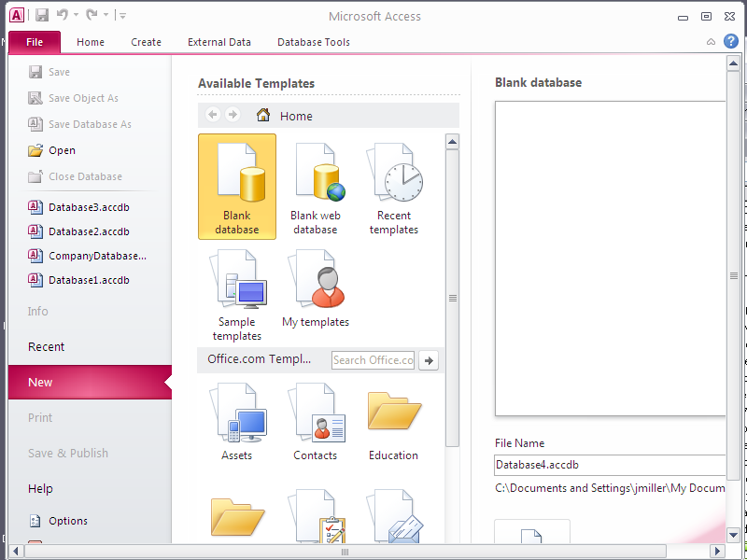The image size is (747, 560).
Task: Click the Microsoft Access Help icon
Action: click(x=730, y=41)
